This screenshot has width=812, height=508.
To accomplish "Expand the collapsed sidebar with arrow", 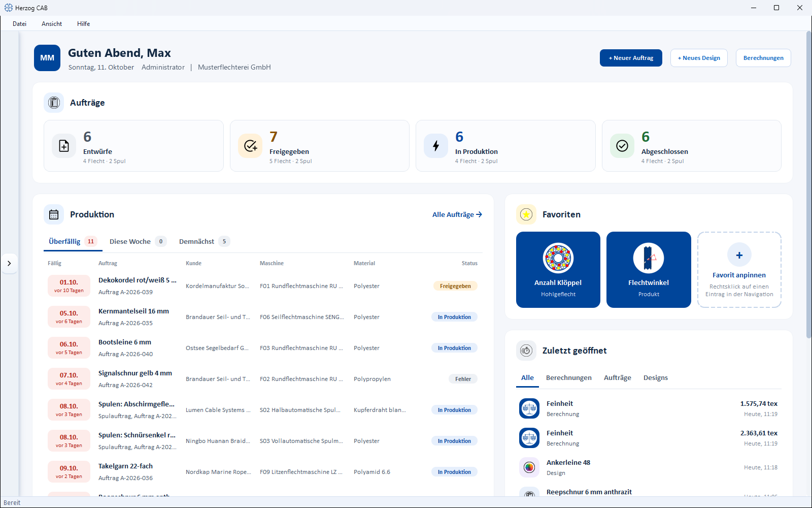I will [x=9, y=263].
